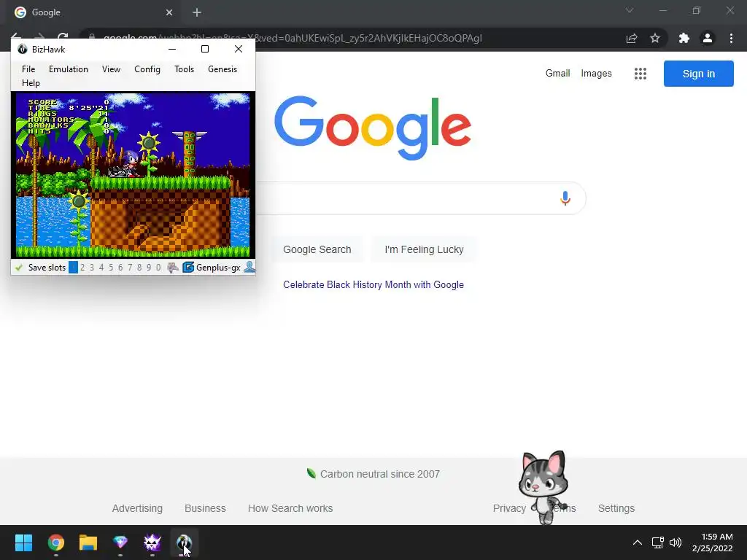This screenshot has width=747, height=560.
Task: Show hidden system tray icons
Action: (x=638, y=542)
